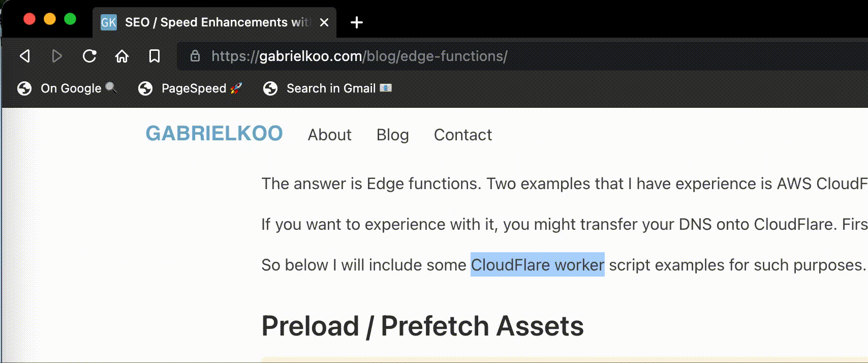The image size is (868, 363).
Task: Open a new tab with plus button
Action: (x=357, y=22)
